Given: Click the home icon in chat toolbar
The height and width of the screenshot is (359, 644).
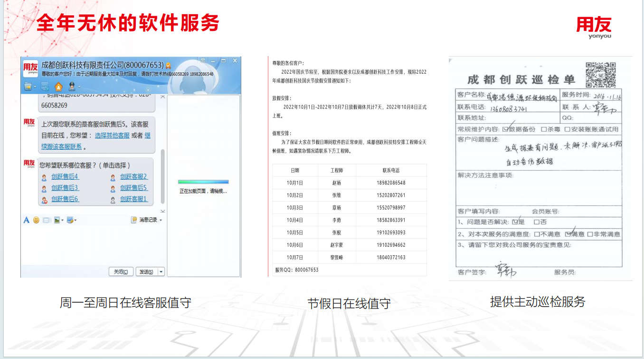Looking at the screenshot, I should 58,87.
